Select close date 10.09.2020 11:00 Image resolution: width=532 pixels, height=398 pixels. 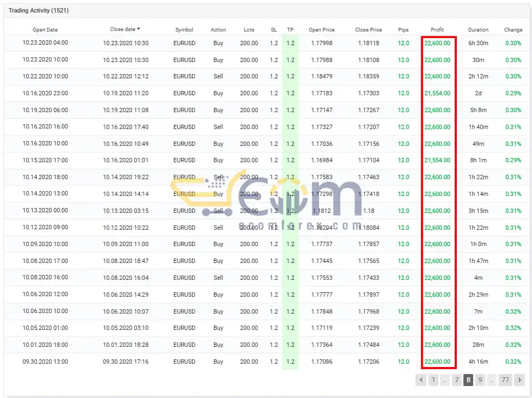coord(126,244)
